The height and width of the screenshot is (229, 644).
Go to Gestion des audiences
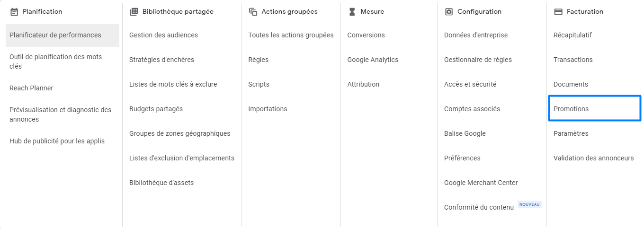(x=163, y=35)
